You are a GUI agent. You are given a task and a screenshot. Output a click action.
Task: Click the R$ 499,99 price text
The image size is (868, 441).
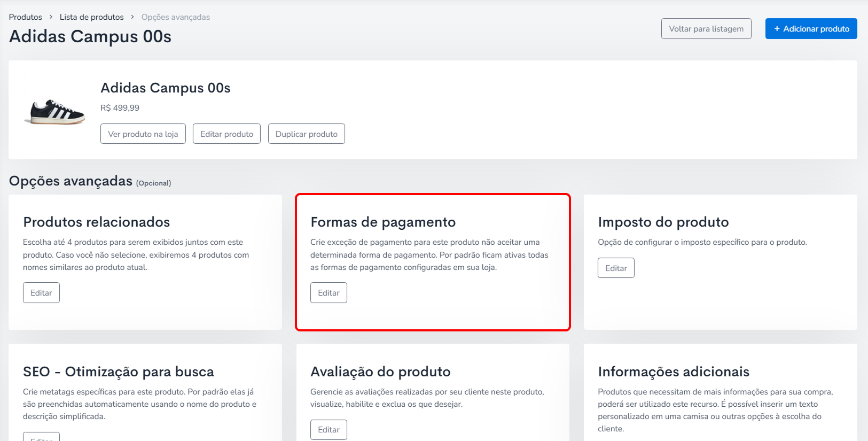coord(120,108)
